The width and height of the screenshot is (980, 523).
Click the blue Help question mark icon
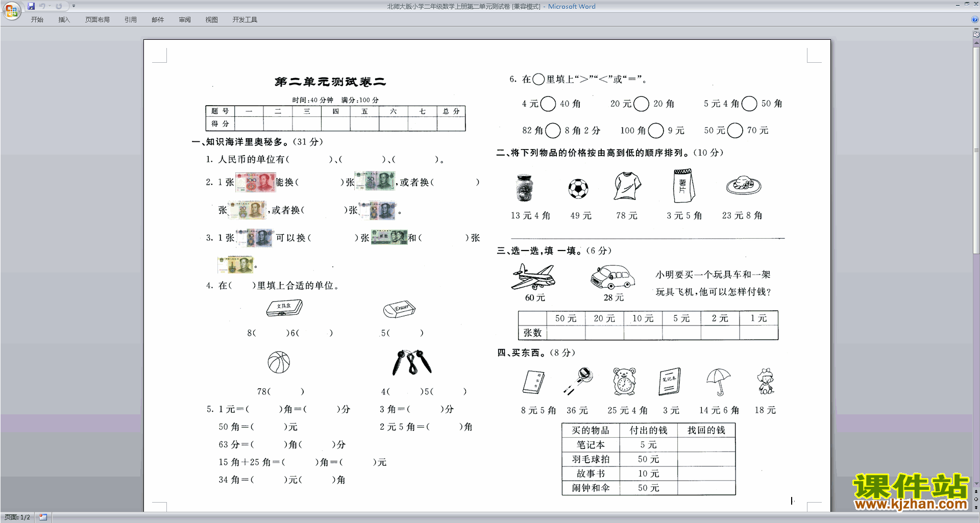[x=975, y=20]
